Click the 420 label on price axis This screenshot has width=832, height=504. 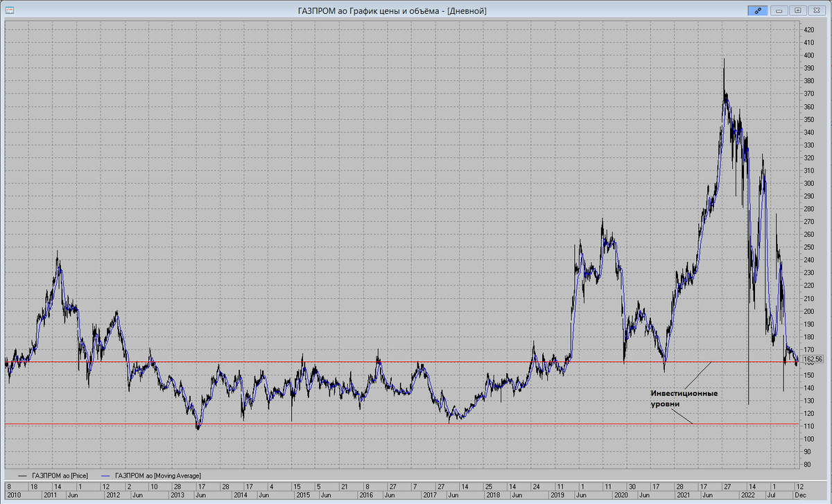pos(808,30)
